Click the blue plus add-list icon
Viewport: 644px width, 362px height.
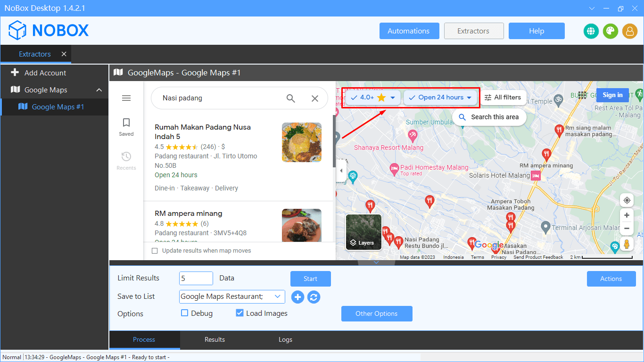point(297,297)
